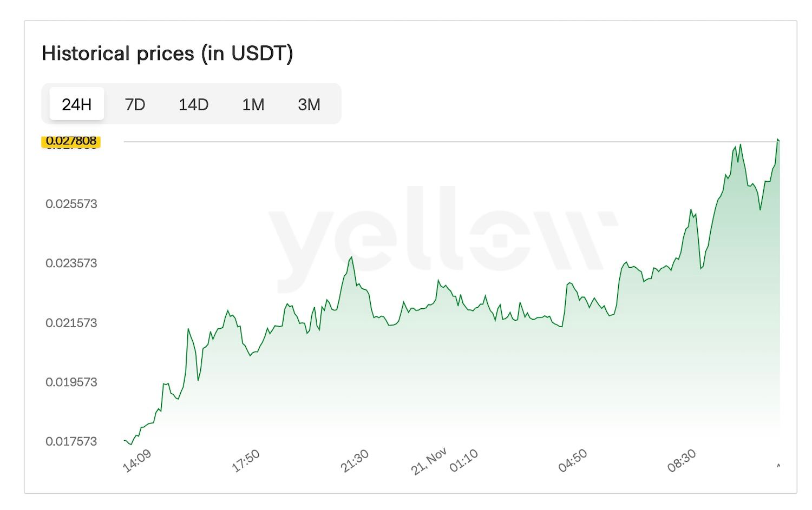Choose the 14D range tab
This screenshot has width=812, height=510.
[x=193, y=104]
